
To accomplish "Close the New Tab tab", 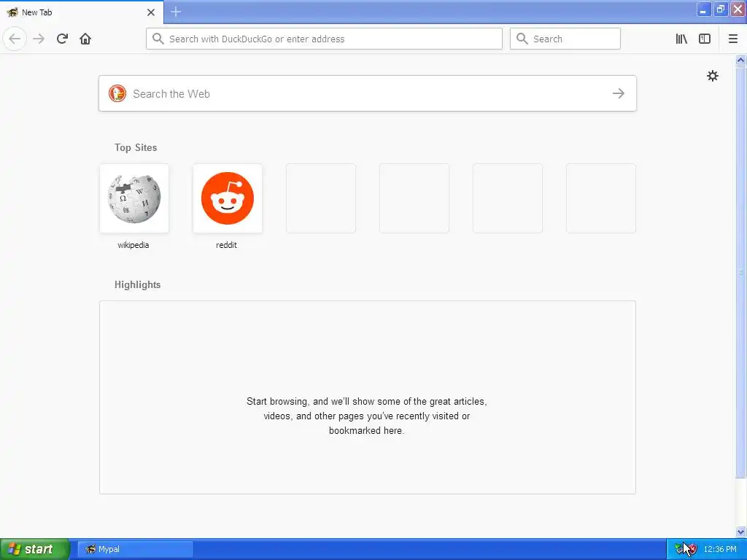I will (x=150, y=12).
